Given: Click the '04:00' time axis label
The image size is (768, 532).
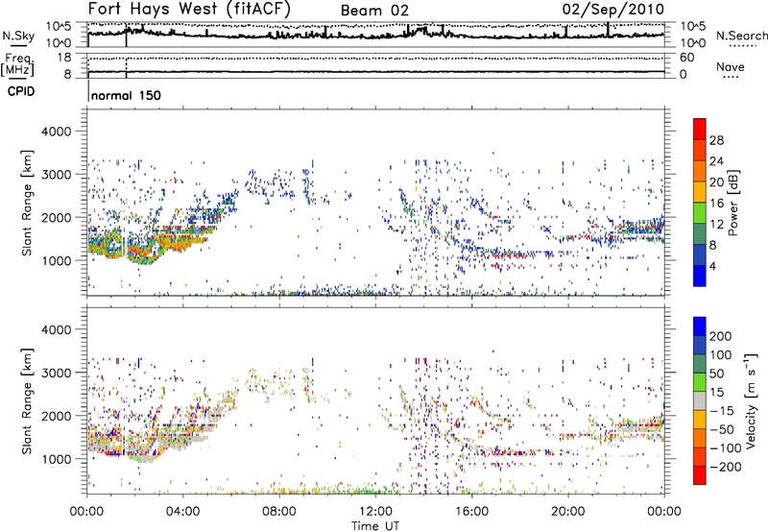Looking at the screenshot, I should tap(182, 512).
